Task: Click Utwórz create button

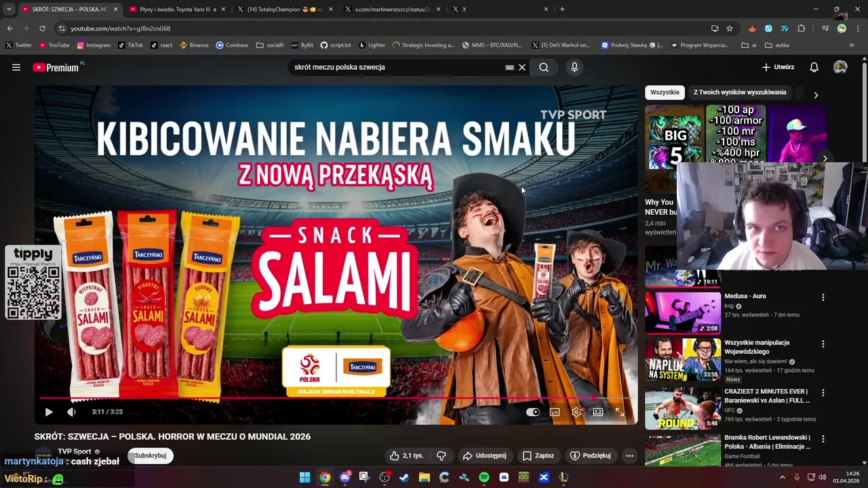Action: click(x=778, y=67)
